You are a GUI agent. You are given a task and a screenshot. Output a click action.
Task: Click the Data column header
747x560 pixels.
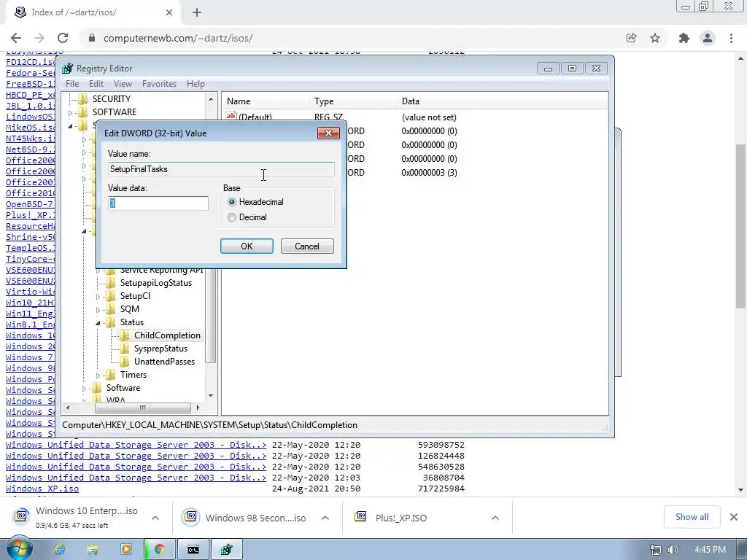tap(502, 101)
